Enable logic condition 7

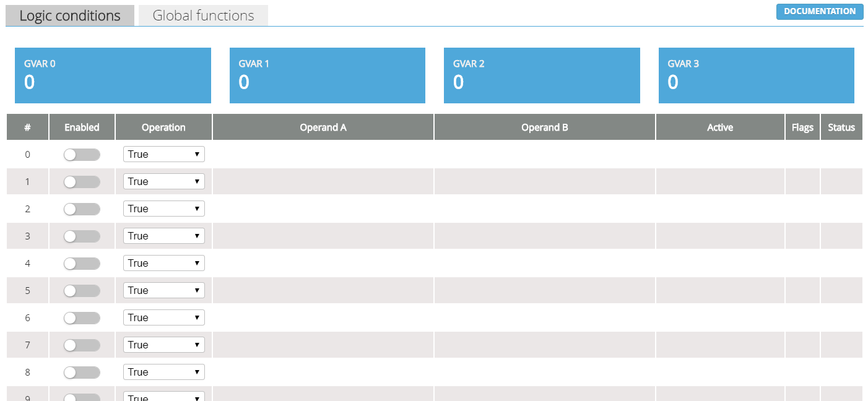(x=82, y=345)
